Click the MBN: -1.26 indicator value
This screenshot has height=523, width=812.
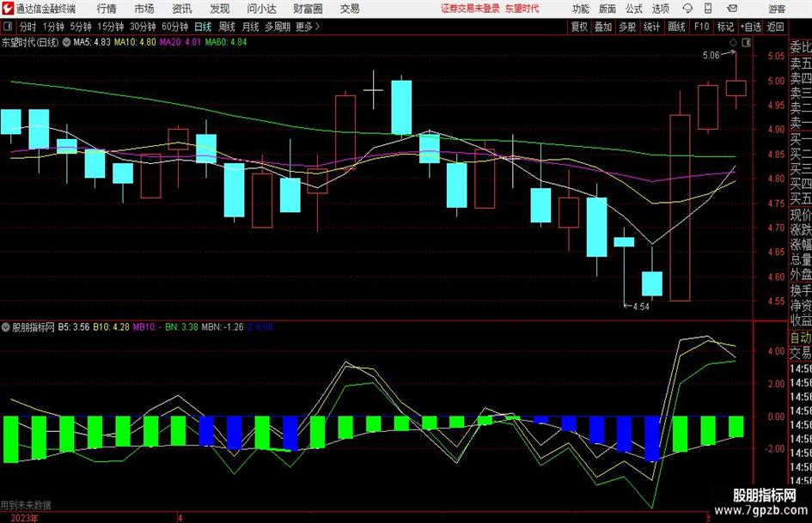tap(223, 327)
